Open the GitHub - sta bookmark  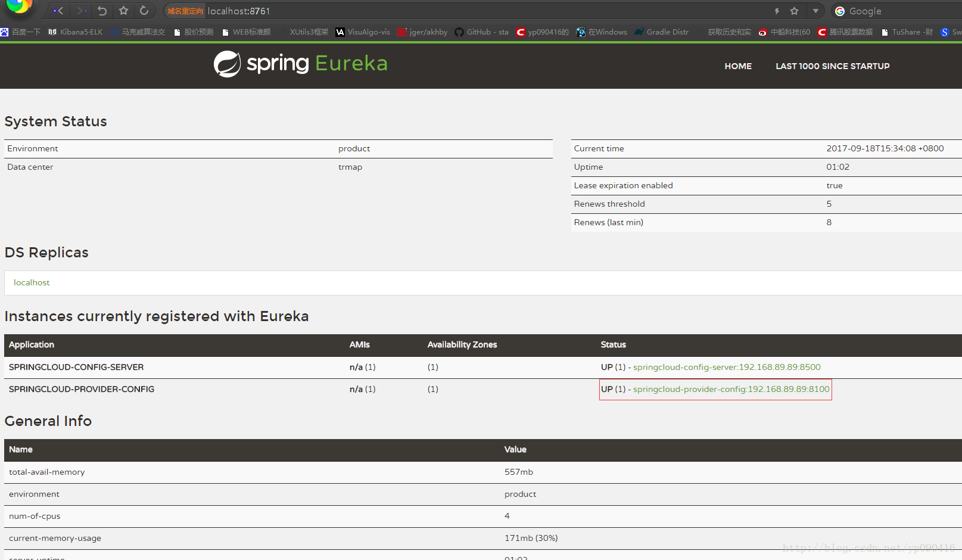481,32
